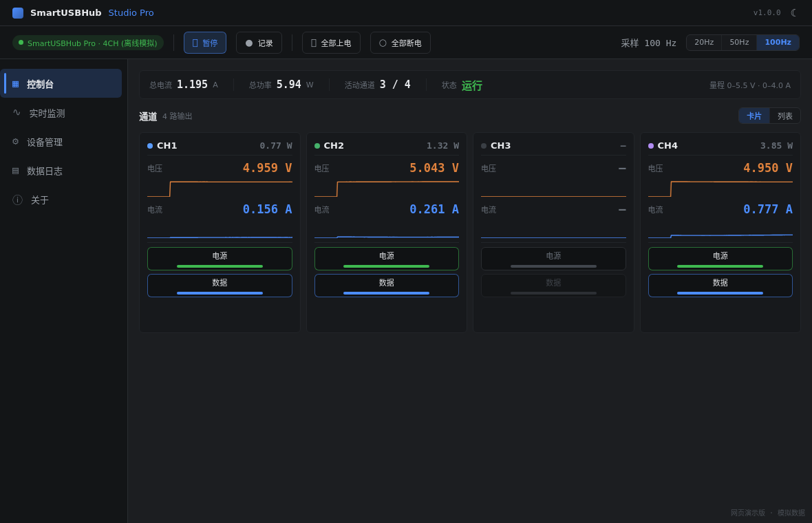Toggle CH2 data 数据 switch

click(386, 286)
